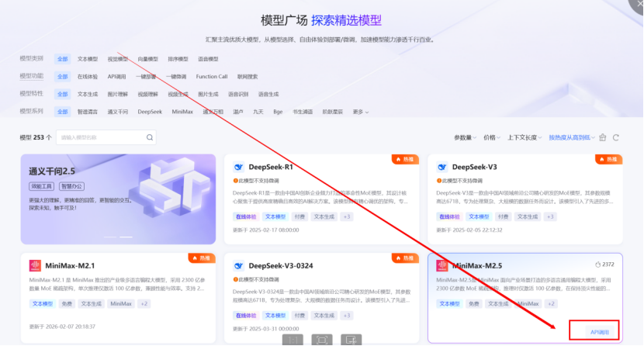
Task: Filter model features by 语音识别
Action: (238, 95)
